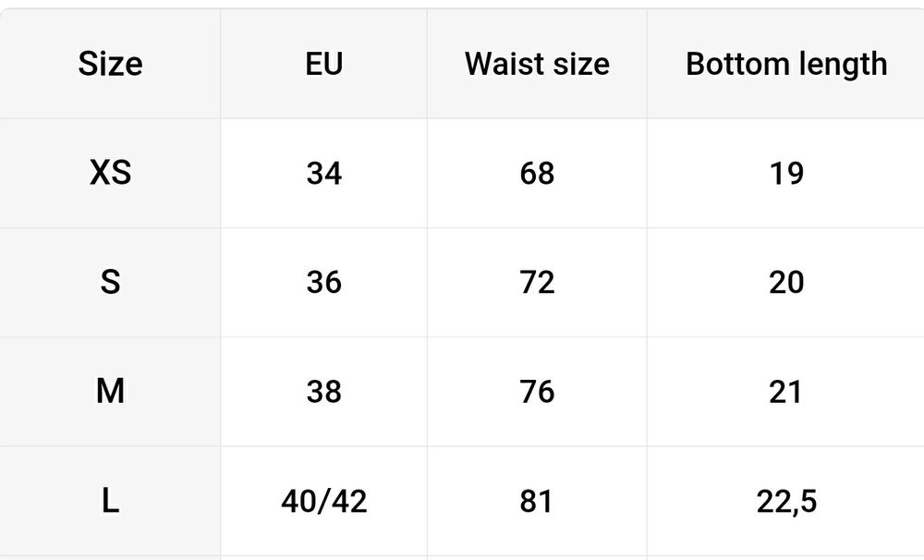Click bottom length value 19

tap(786, 173)
